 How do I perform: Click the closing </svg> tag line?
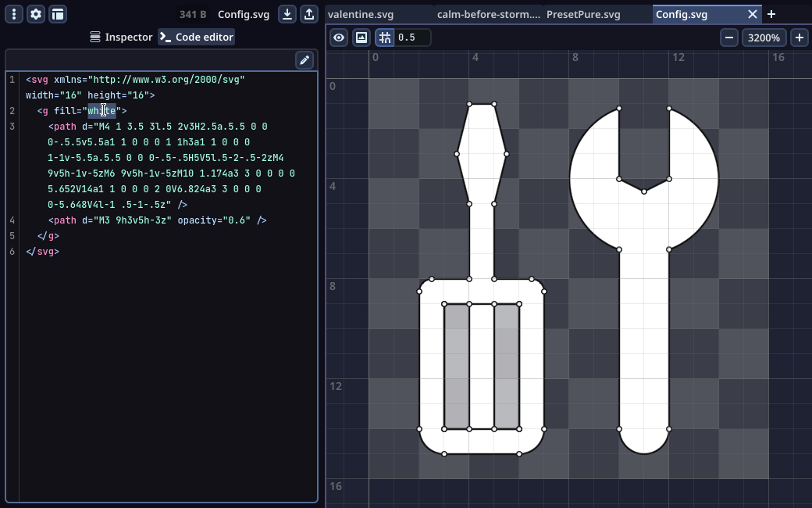point(42,252)
